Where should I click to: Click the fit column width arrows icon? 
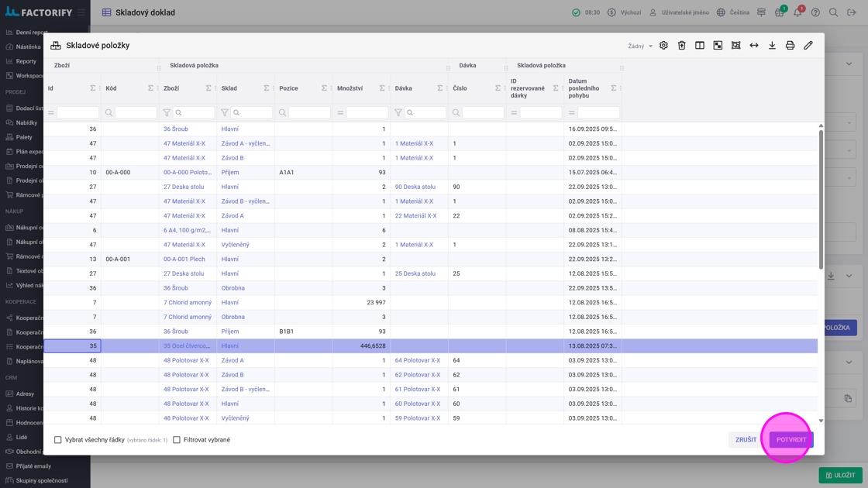(x=754, y=46)
